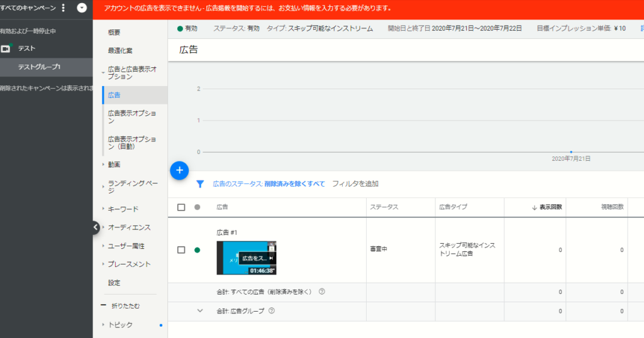
Task: Click the blue filter funnel icon
Action: coord(200,184)
